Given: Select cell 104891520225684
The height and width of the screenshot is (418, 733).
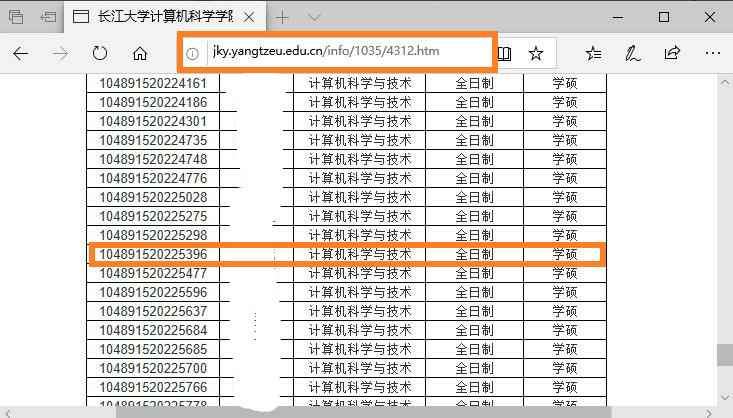Looking at the screenshot, I should pos(153,330).
